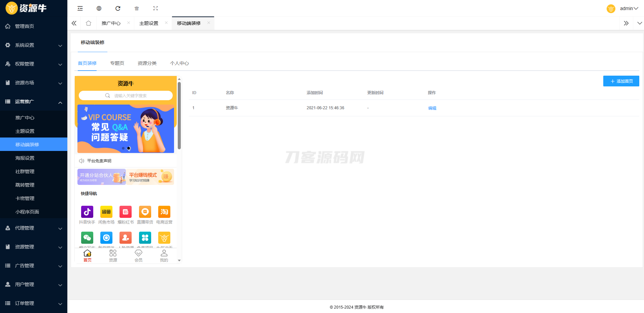Click the refresh page icon in toolbar
The height and width of the screenshot is (313, 644).
pos(118,8)
